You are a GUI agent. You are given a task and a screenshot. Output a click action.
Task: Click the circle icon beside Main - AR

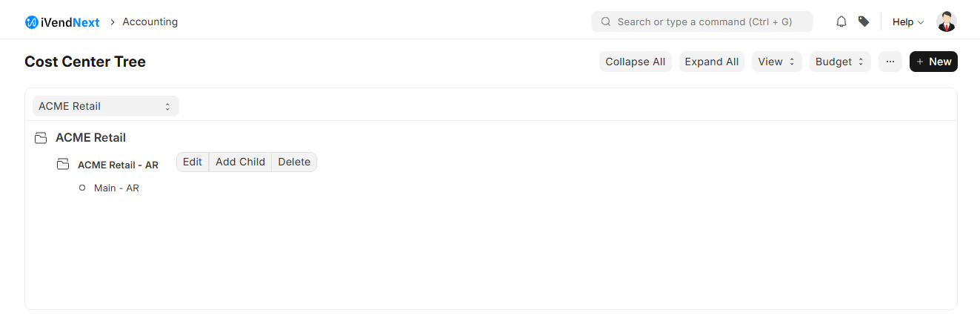(82, 188)
